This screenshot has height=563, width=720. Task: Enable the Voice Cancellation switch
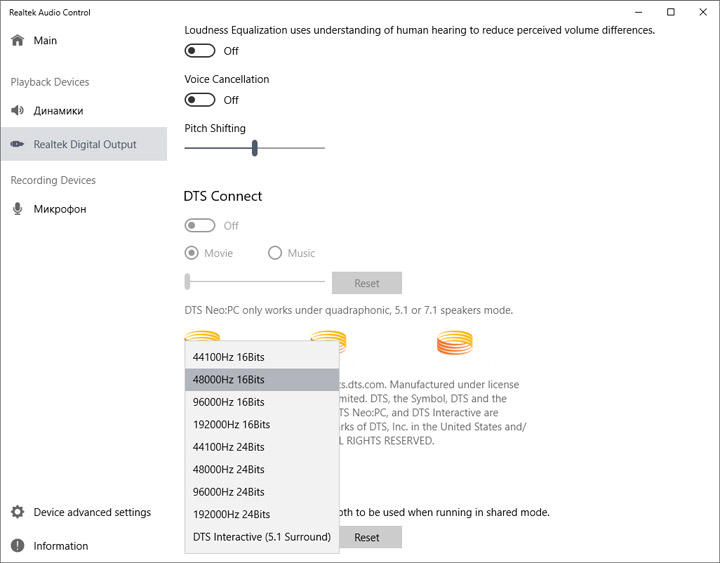coord(200,100)
